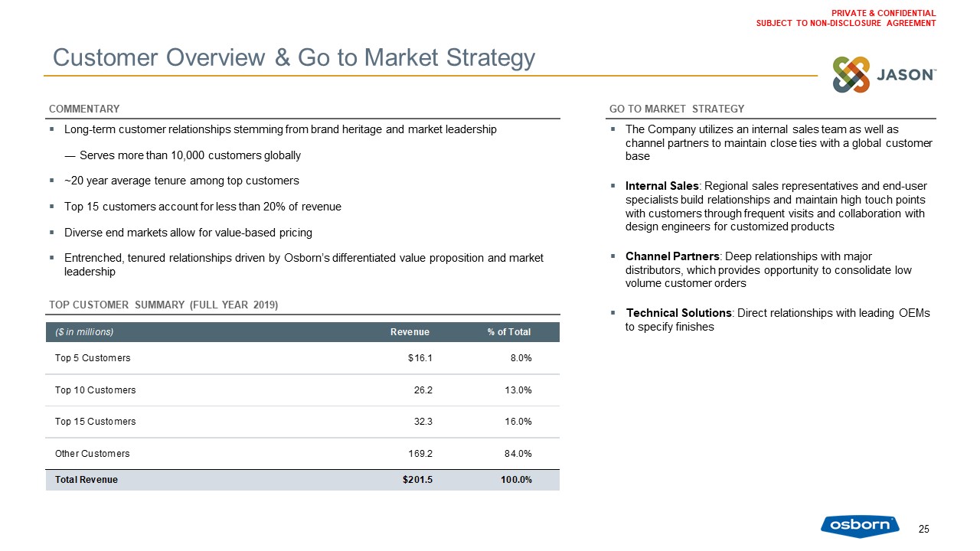980x551 pixels.
Task: Click the '($ in millions)' table label
Action: coord(84,332)
